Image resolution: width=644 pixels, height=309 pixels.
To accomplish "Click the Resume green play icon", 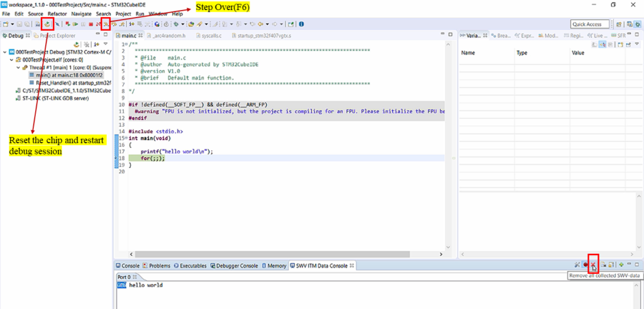I will click(x=75, y=24).
